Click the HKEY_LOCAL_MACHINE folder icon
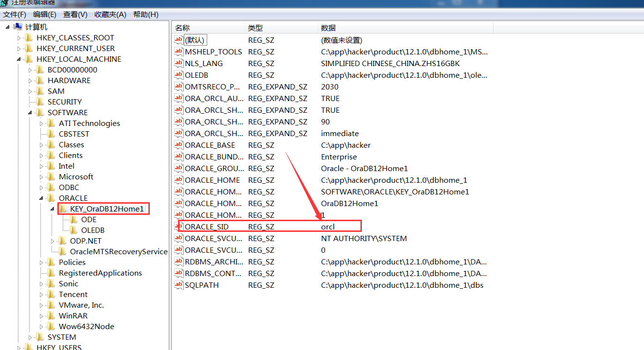Image resolution: width=644 pixels, height=350 pixels. tap(29, 59)
